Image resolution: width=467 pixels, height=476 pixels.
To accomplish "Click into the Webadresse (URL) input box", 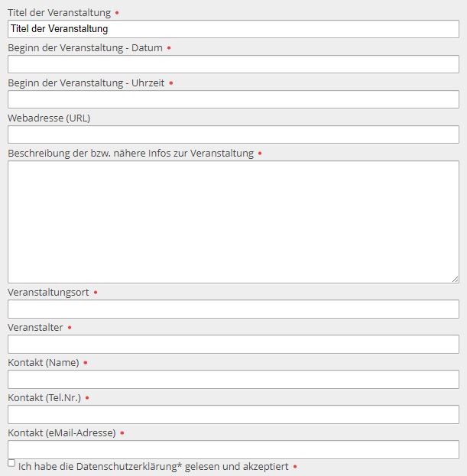I will coord(233,134).
